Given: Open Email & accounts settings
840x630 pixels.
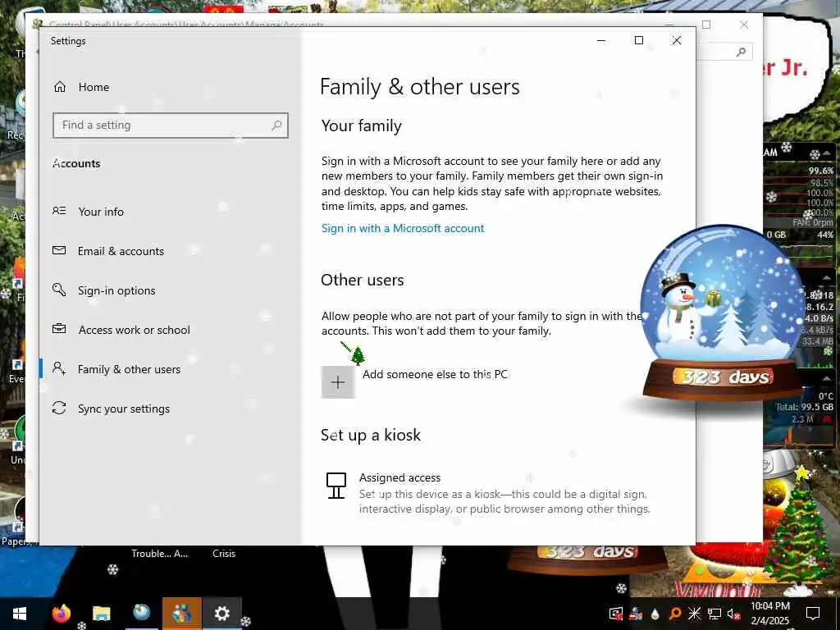Looking at the screenshot, I should (x=108, y=251).
